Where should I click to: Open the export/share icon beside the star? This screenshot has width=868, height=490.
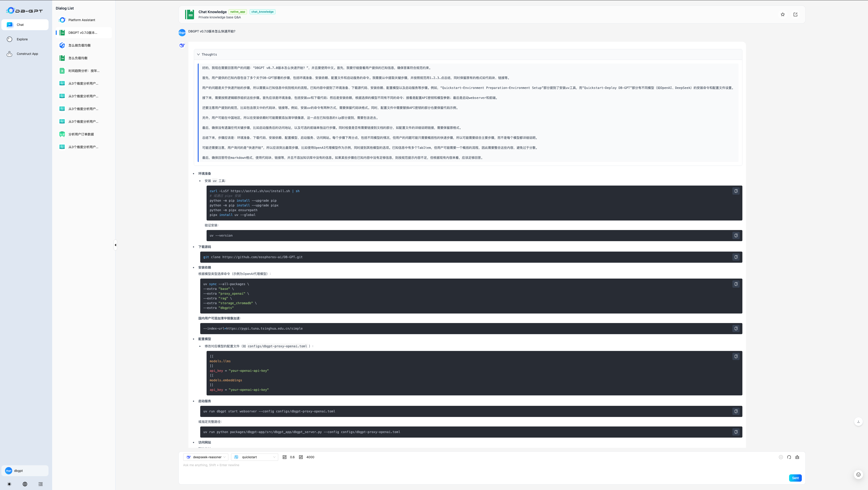point(796,15)
